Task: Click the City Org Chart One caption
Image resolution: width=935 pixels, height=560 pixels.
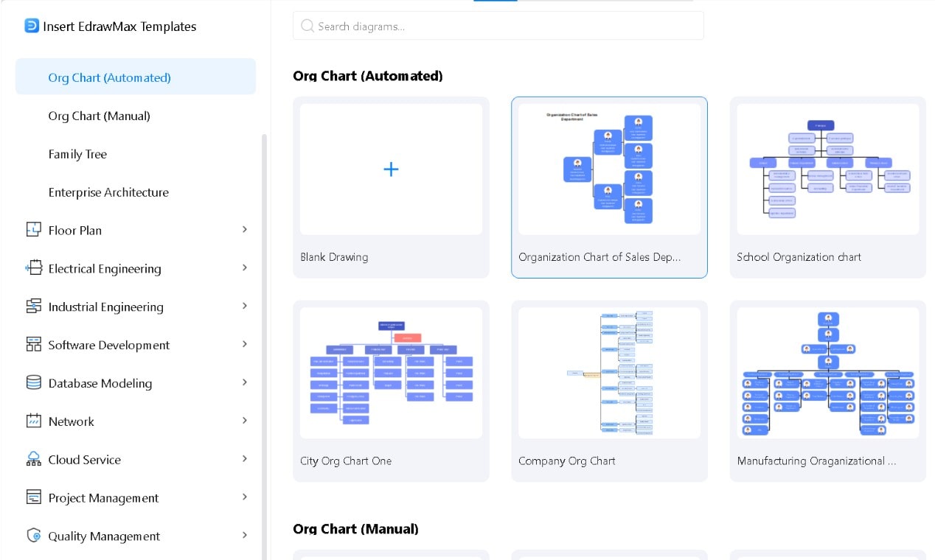Action: point(346,461)
